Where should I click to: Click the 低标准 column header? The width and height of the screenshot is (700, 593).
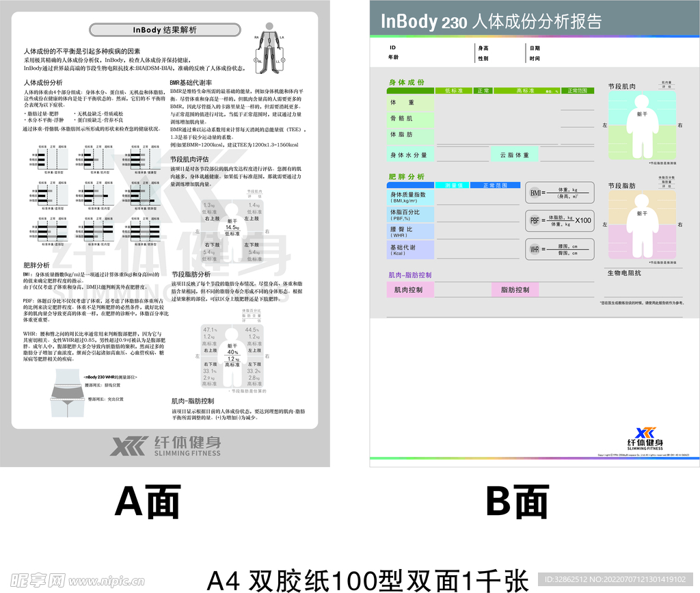tap(454, 91)
